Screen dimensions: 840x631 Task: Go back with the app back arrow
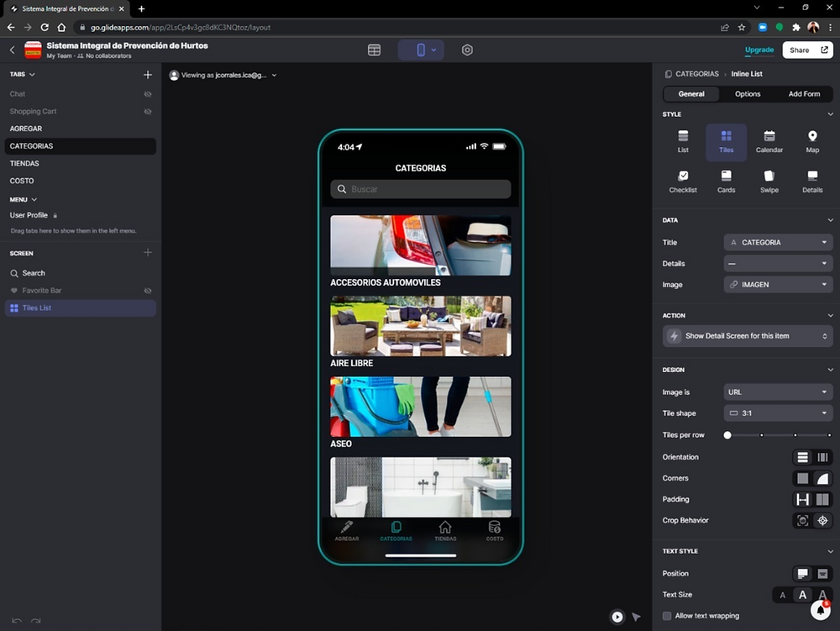pos(13,50)
